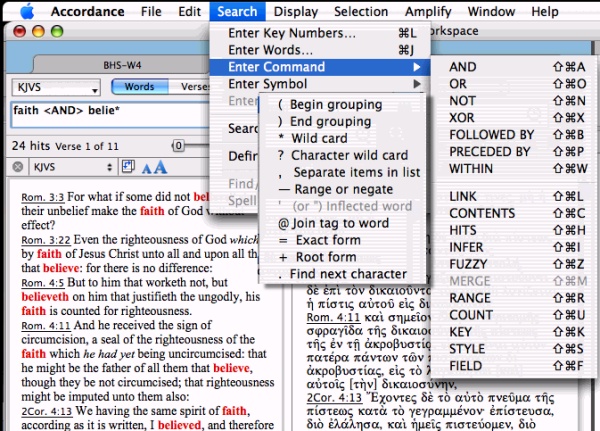
Task: Open the Amplify menu
Action: click(x=428, y=11)
